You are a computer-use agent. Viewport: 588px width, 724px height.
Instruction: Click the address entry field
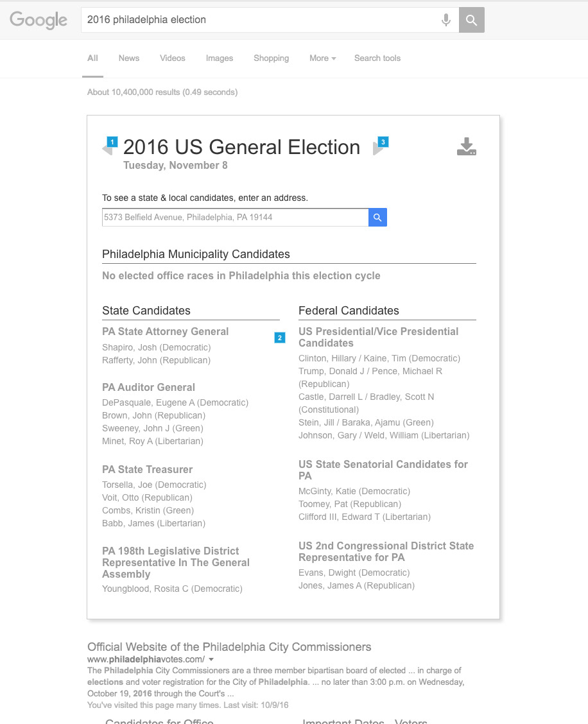coord(235,218)
